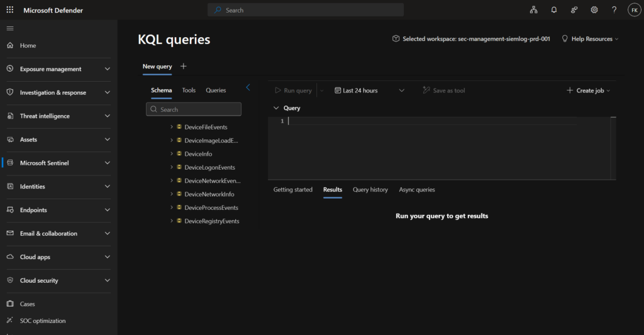Click the Create job button
The width and height of the screenshot is (644, 335).
coord(588,91)
